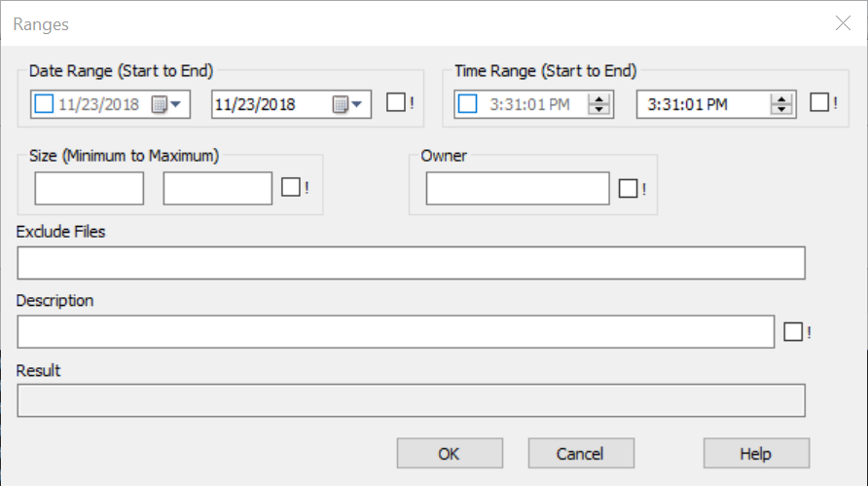The height and width of the screenshot is (486, 868).
Task: Close the Ranges window
Action: (843, 23)
